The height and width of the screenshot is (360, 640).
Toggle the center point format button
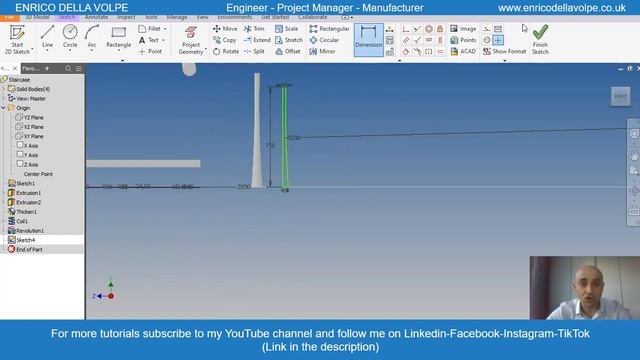(x=498, y=40)
